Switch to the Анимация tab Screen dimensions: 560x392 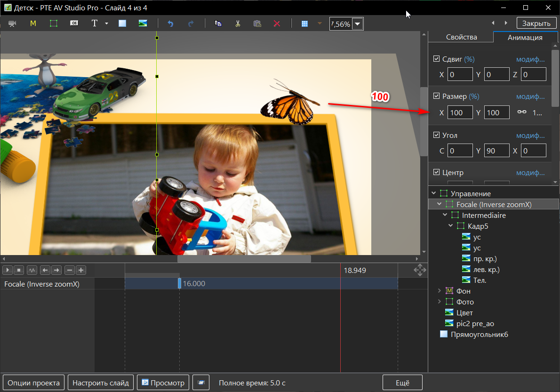[x=525, y=38]
